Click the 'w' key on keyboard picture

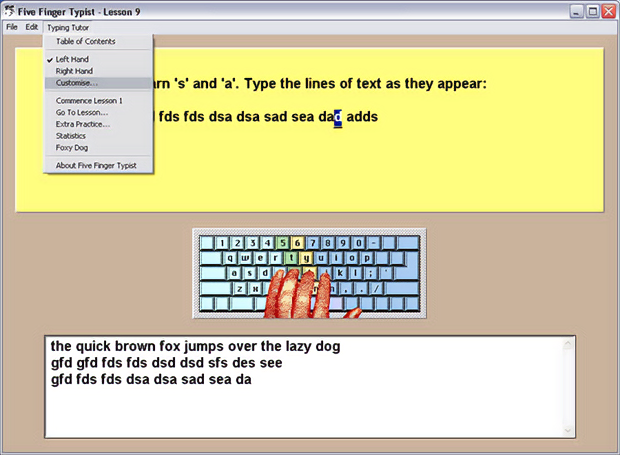[245, 258]
